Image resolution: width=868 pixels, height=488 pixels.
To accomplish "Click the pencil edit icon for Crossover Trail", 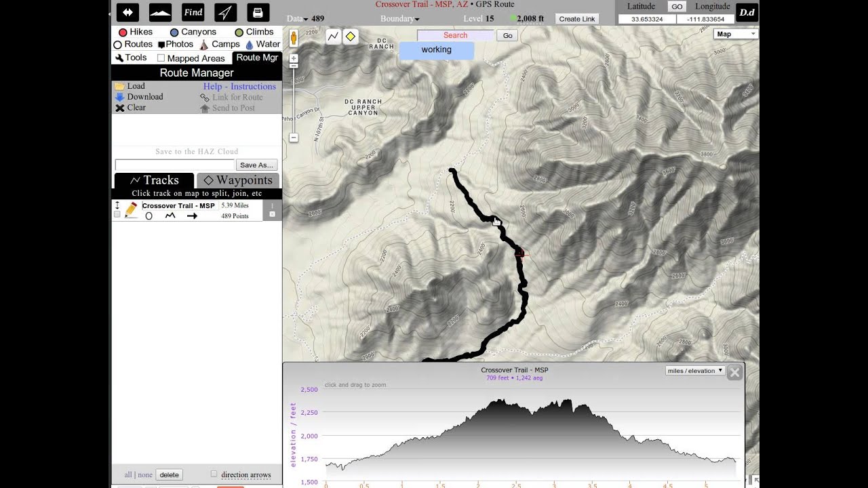I will click(x=131, y=211).
